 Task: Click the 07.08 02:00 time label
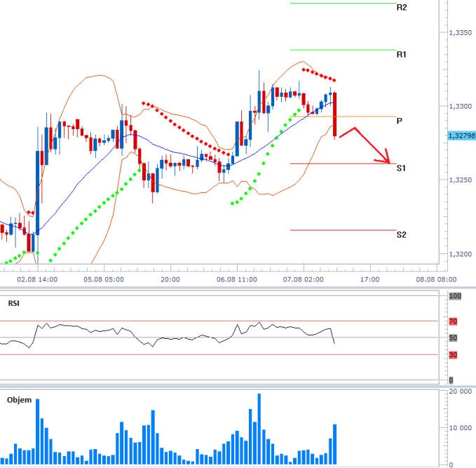pyautogui.click(x=304, y=279)
